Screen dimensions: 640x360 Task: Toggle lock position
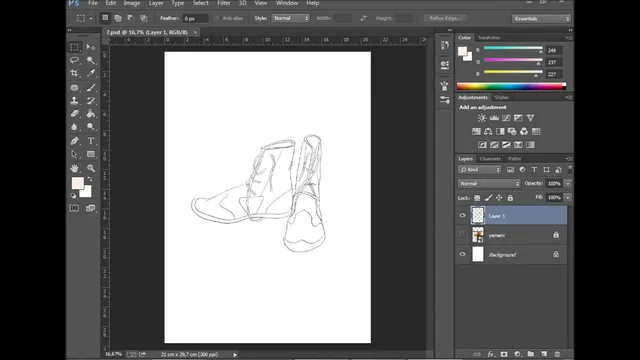click(x=499, y=198)
